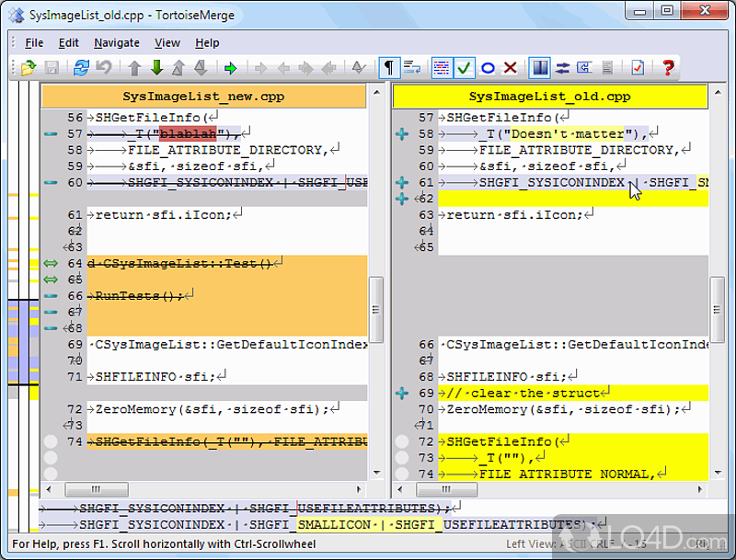
Task: Click scroll-up arrow of right pane scrollbar
Action: click(718, 91)
